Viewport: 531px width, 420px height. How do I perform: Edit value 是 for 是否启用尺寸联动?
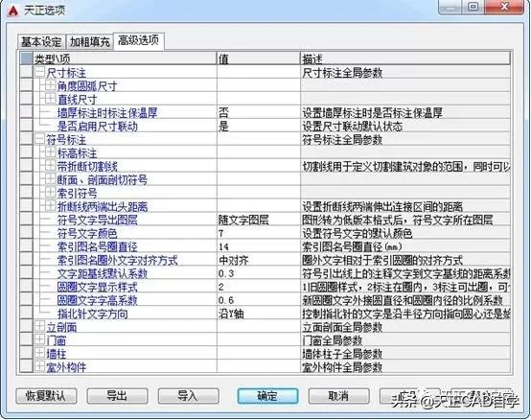coord(259,127)
